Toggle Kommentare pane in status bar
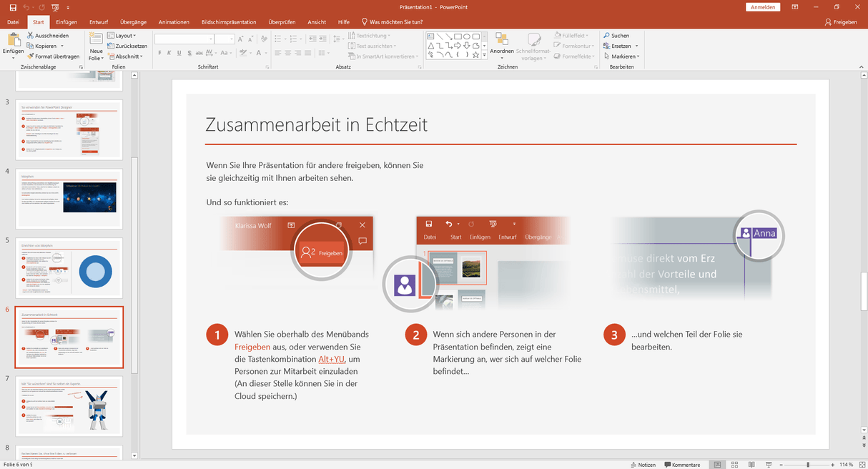 [681, 465]
